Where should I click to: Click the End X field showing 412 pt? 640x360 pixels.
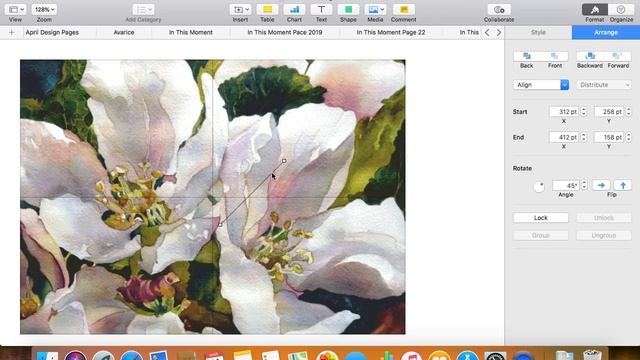pyautogui.click(x=564, y=137)
